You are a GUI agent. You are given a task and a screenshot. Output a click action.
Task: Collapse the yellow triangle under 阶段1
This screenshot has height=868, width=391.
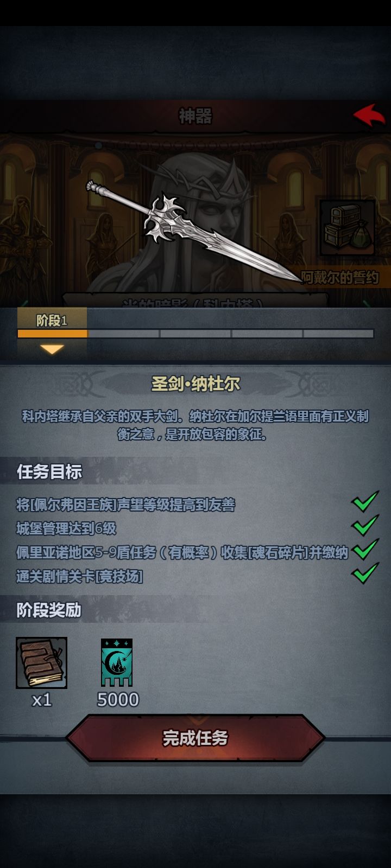(52, 349)
